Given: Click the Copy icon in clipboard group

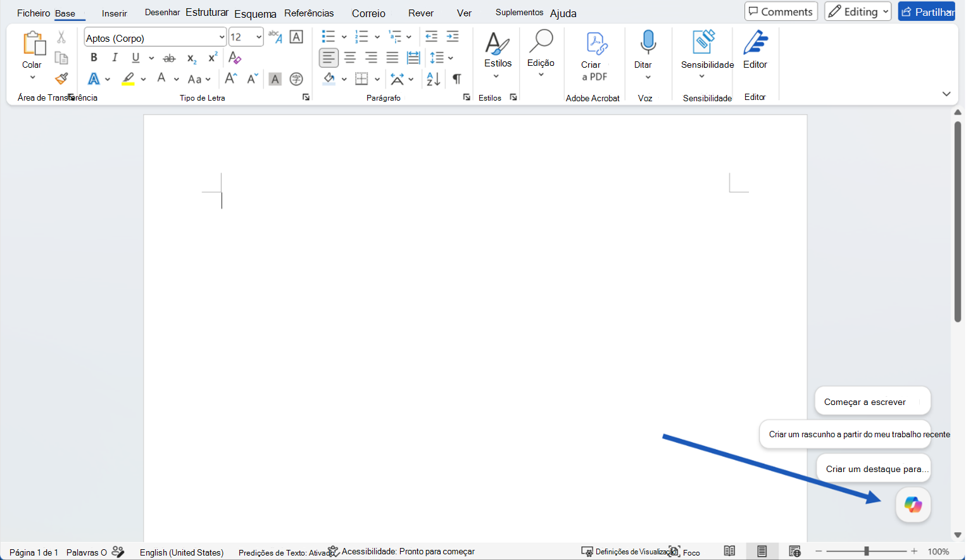Looking at the screenshot, I should pyautogui.click(x=61, y=58).
